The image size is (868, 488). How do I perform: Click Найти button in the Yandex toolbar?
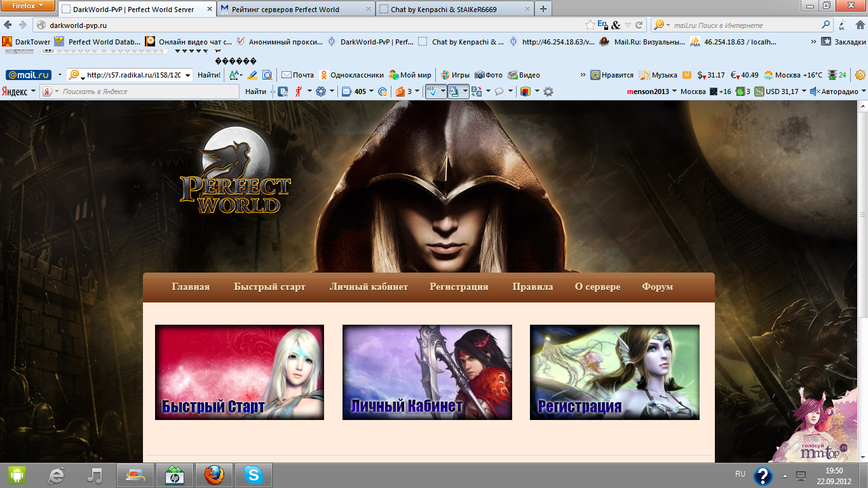pos(255,91)
